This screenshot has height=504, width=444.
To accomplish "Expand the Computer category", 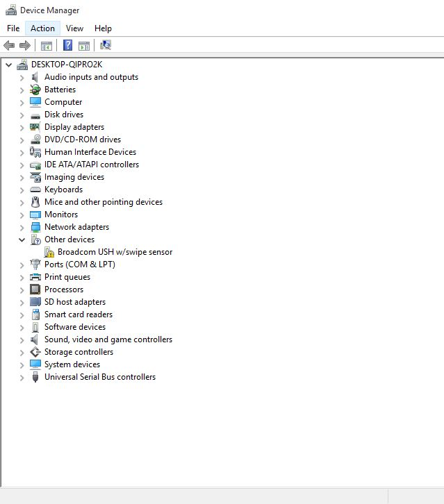I will tap(22, 103).
